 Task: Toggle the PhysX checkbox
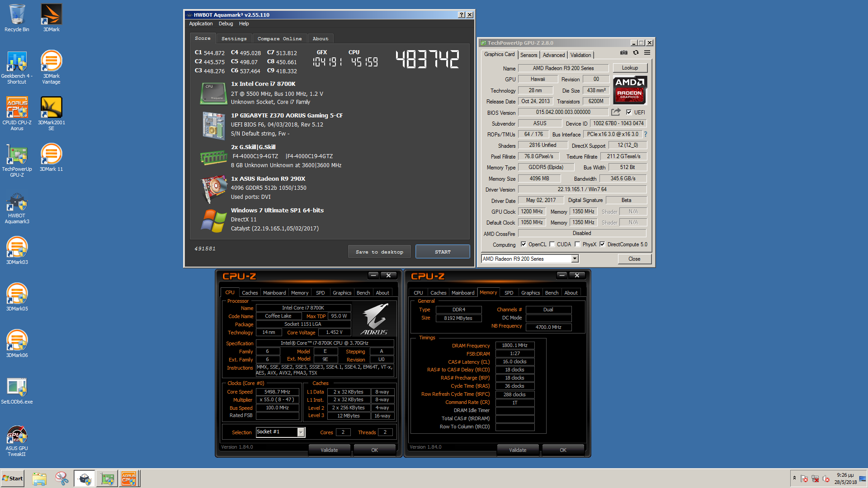577,244
